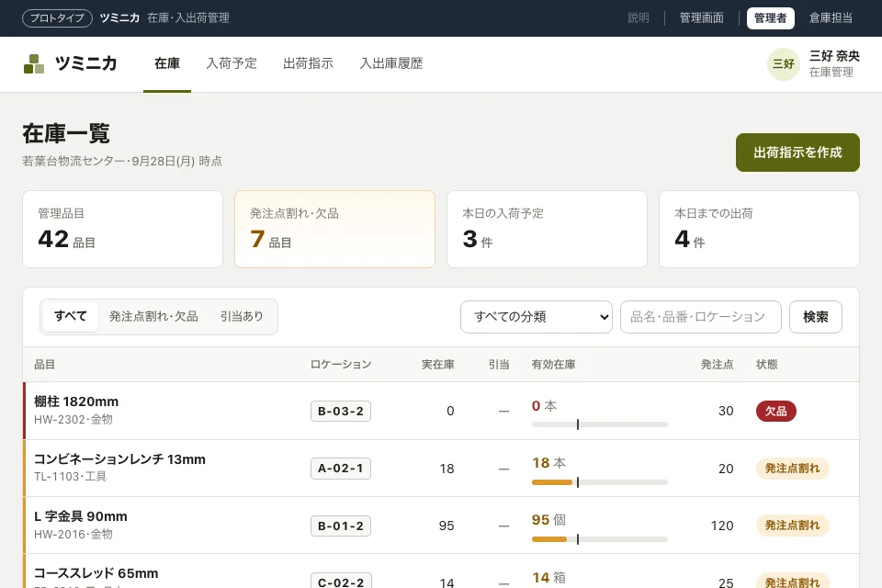
Task: Open the 説明 link in top bar
Action: coord(639,18)
